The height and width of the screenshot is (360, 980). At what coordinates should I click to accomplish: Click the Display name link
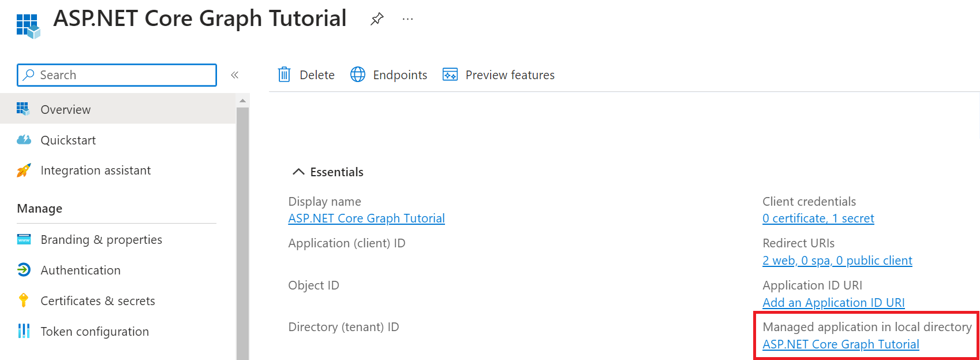(366, 218)
